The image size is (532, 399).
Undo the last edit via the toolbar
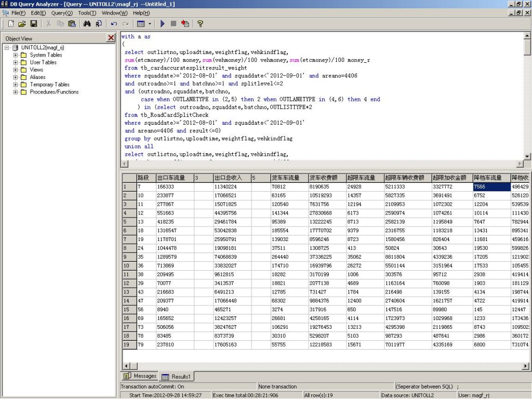[114, 24]
